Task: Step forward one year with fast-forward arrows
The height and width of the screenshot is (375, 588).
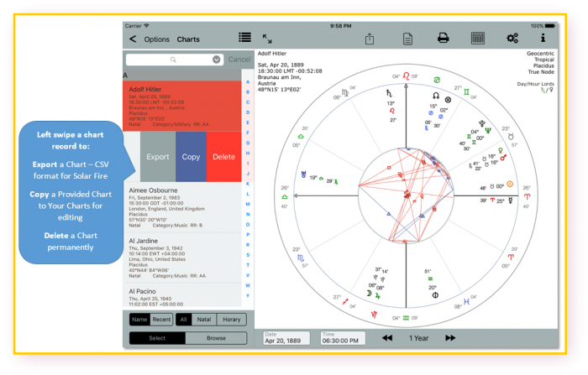Action: 450,338
